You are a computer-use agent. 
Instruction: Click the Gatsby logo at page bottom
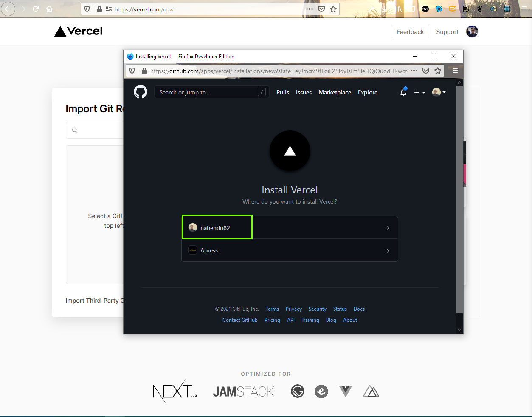tap(298, 391)
